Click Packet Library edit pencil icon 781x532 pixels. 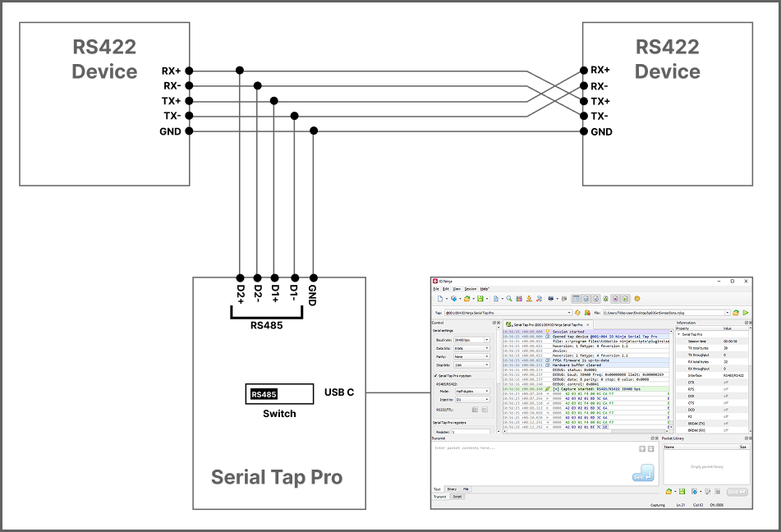pos(708,492)
